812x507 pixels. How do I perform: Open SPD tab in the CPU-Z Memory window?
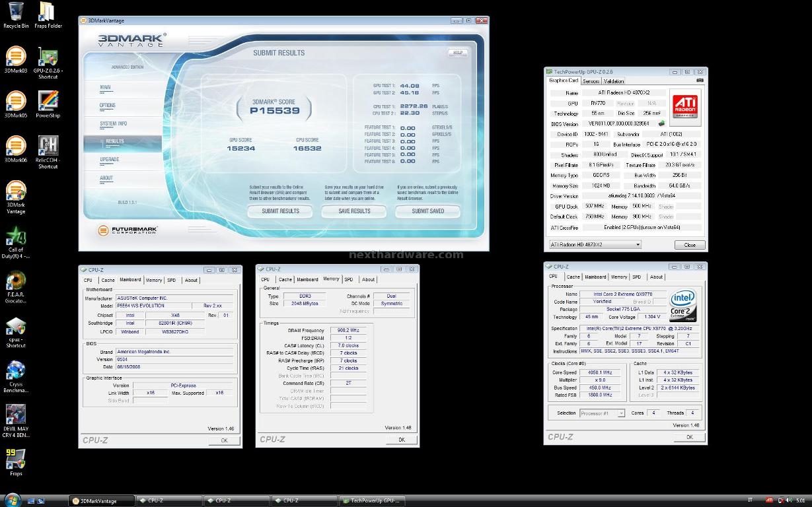pos(349,279)
